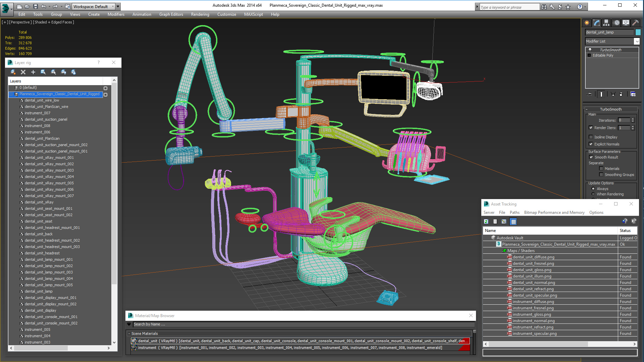Open the Create command panel tab
The height and width of the screenshot is (362, 644).
tap(587, 23)
